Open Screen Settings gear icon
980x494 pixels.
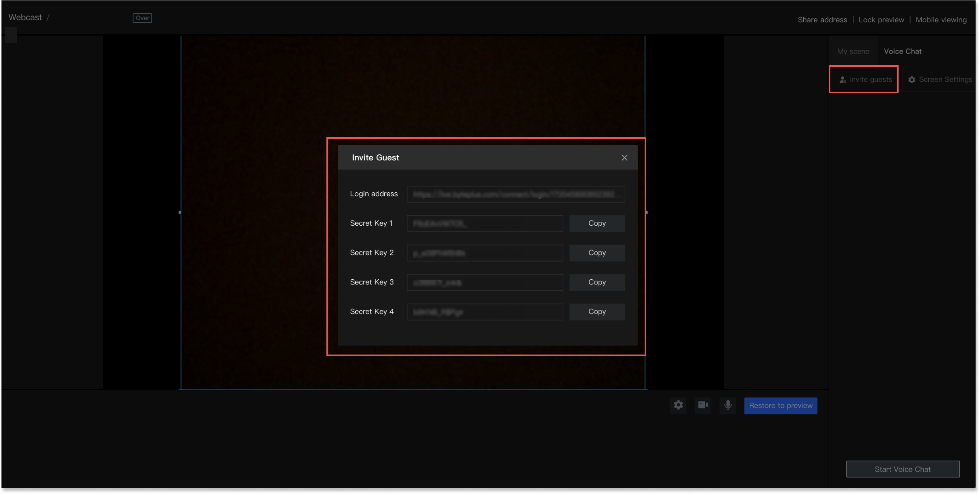click(911, 80)
